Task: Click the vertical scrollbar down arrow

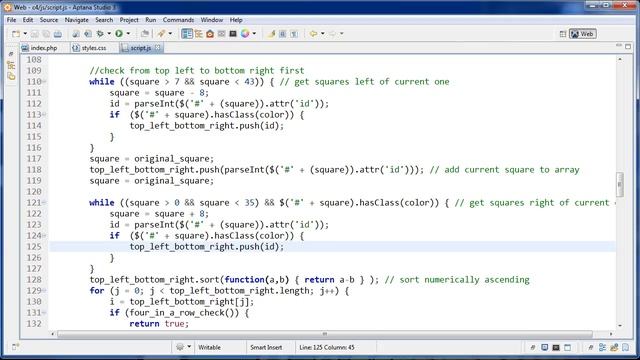Action: click(620, 326)
